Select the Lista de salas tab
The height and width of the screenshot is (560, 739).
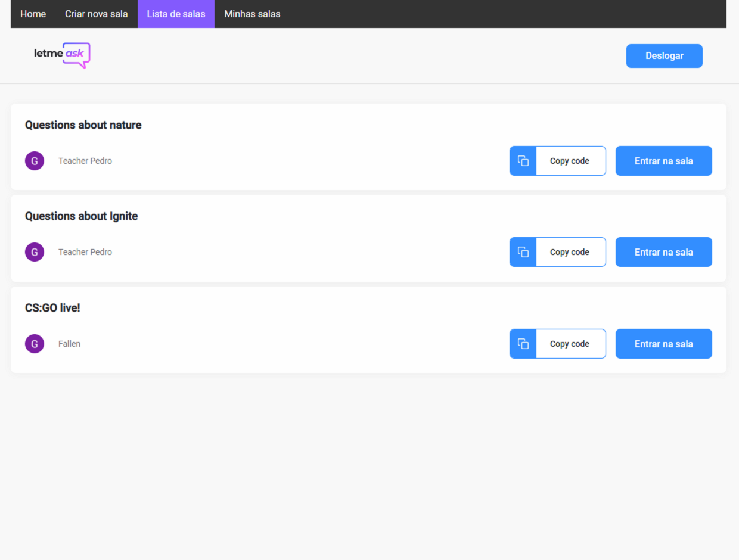pos(176,14)
